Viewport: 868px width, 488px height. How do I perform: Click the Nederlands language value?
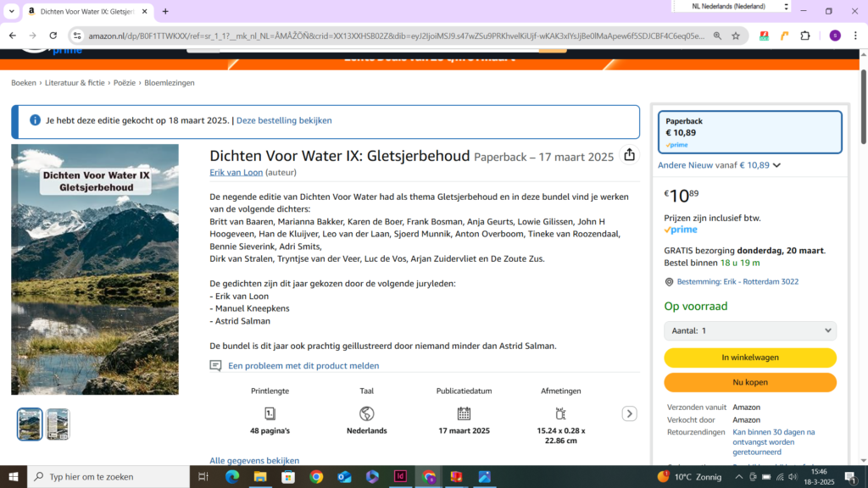pyautogui.click(x=366, y=430)
